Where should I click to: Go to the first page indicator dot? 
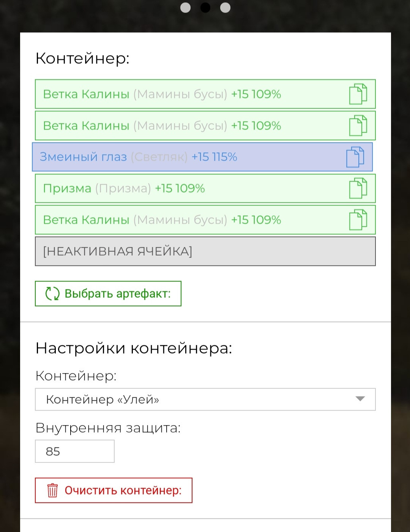(185, 8)
